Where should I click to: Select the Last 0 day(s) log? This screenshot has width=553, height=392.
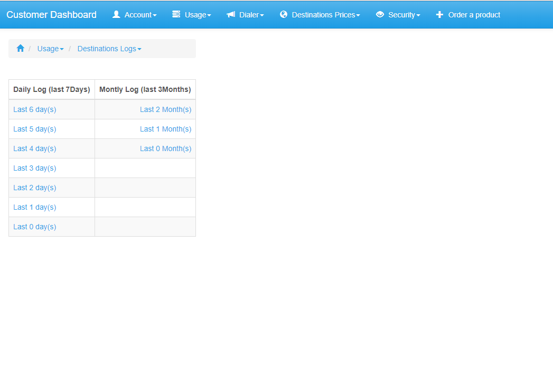click(34, 227)
